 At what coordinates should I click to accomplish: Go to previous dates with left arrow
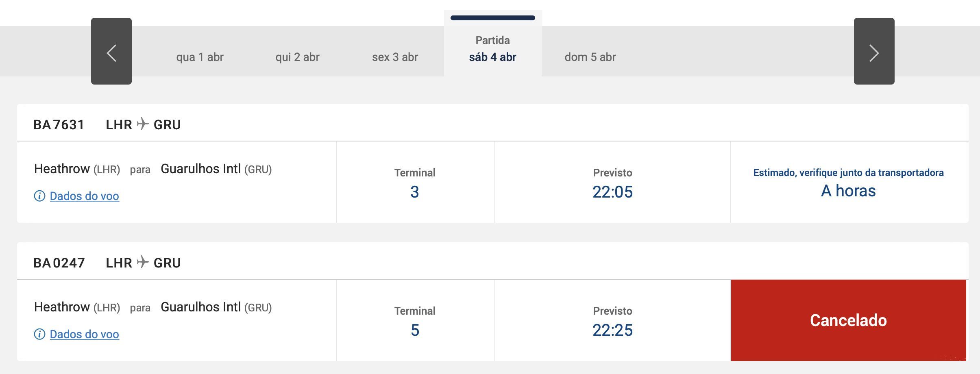click(111, 51)
